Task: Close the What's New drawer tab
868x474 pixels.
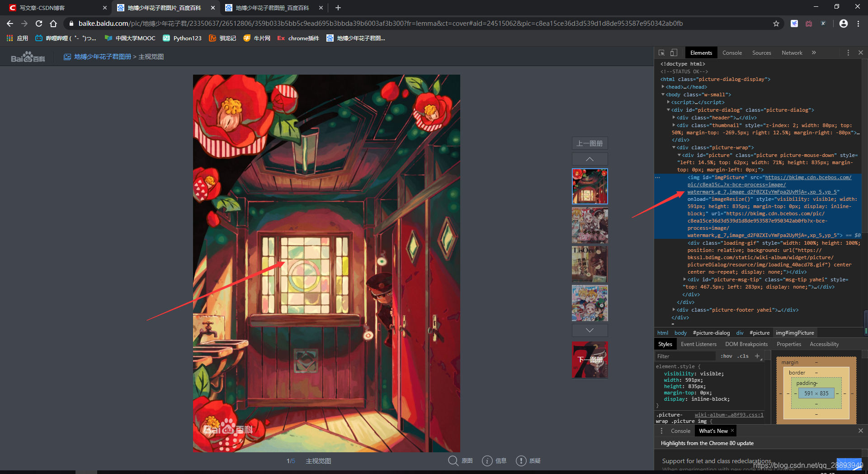Action: pos(732,431)
